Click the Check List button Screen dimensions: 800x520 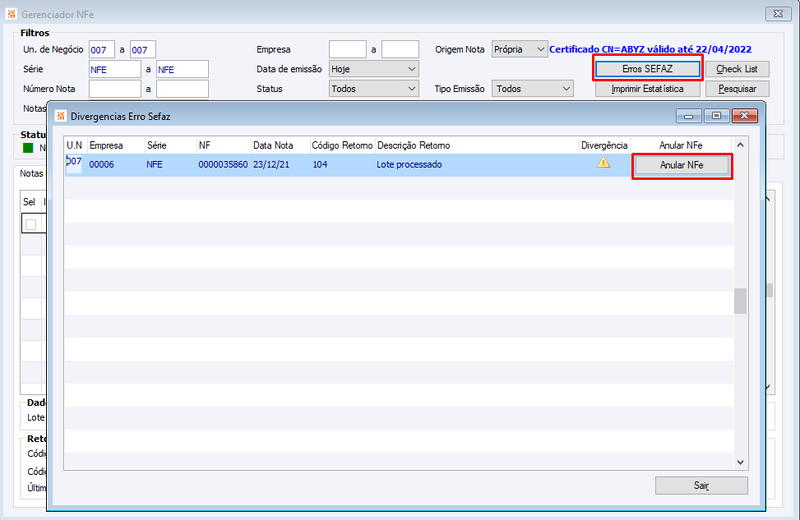point(737,69)
